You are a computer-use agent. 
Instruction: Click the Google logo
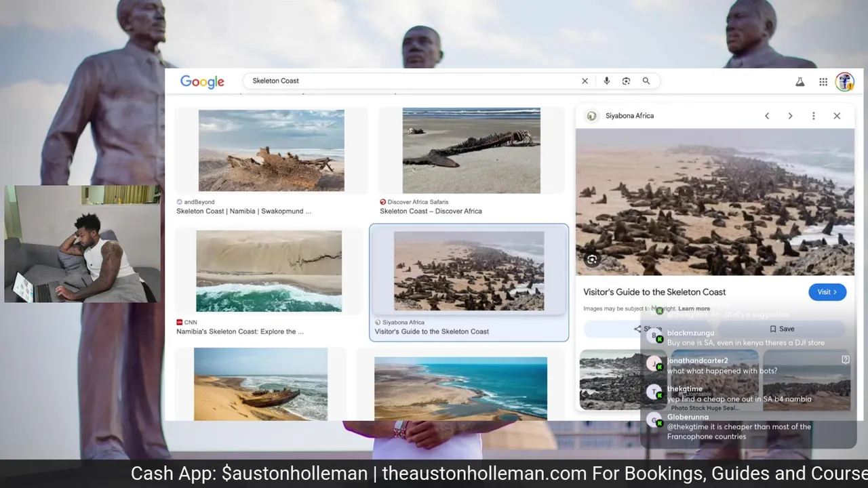click(x=202, y=81)
